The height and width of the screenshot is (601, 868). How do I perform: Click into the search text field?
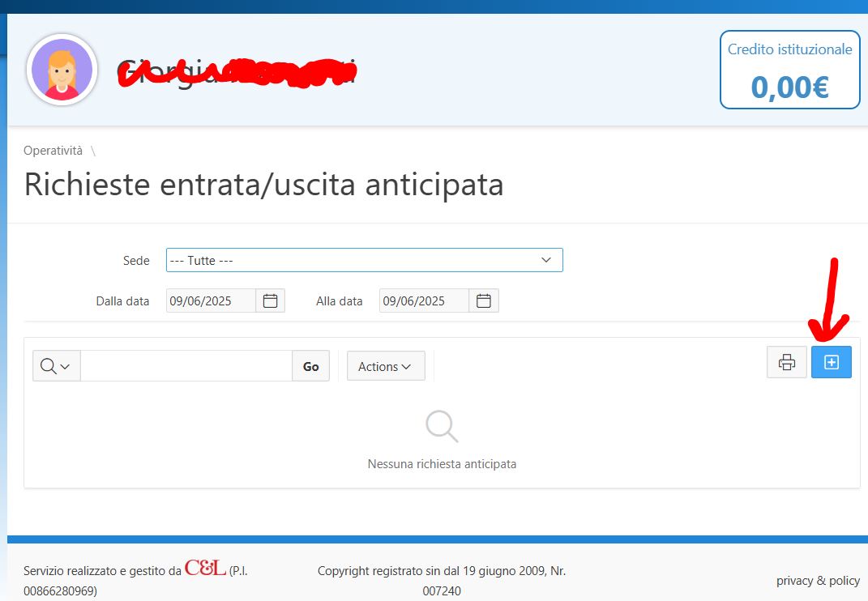(x=186, y=366)
